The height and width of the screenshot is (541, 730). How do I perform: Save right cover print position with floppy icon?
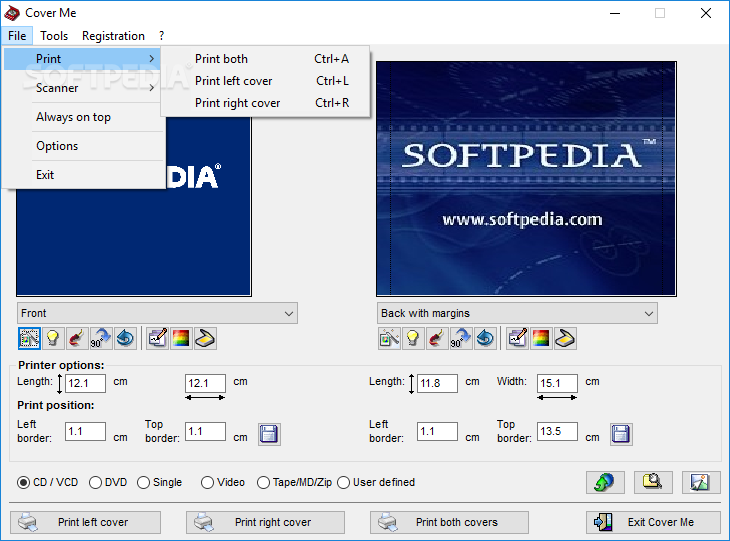pos(621,434)
